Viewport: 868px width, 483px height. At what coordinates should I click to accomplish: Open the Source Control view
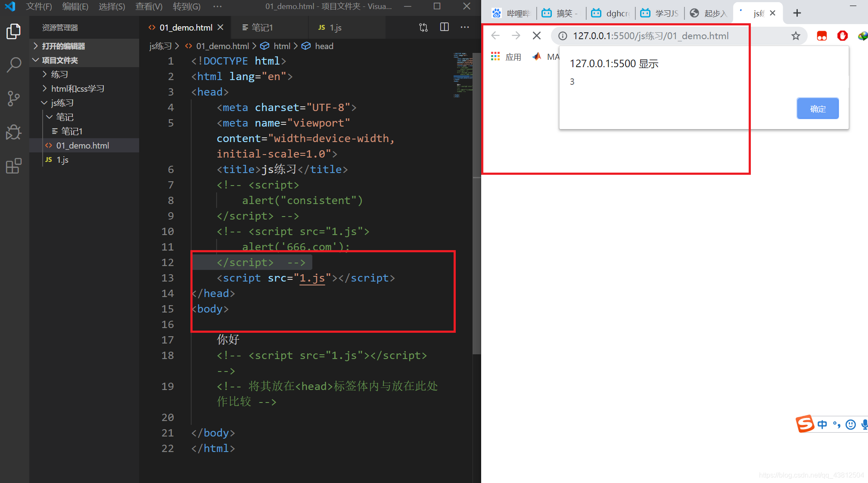pos(14,99)
